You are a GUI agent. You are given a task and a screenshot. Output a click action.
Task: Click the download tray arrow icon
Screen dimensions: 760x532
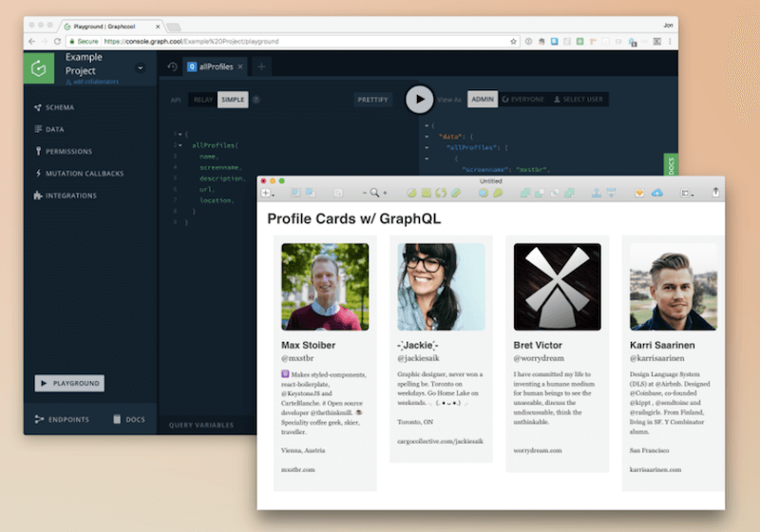click(611, 193)
